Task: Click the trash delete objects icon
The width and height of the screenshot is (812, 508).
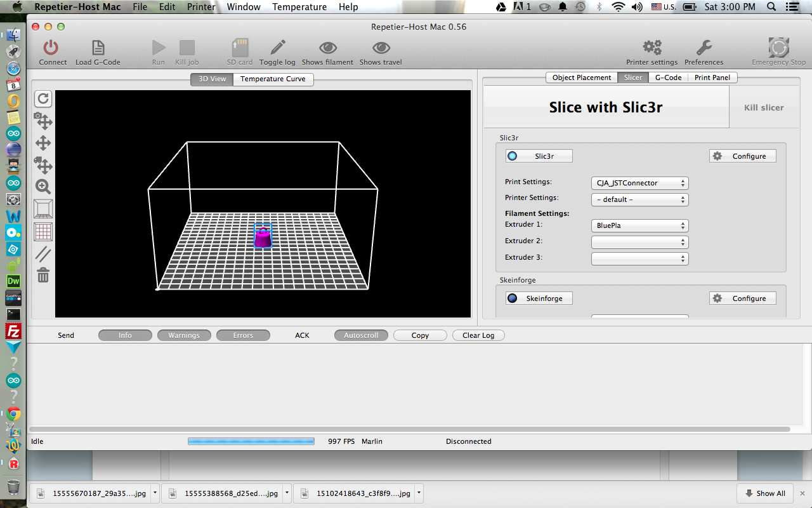Action: [43, 275]
